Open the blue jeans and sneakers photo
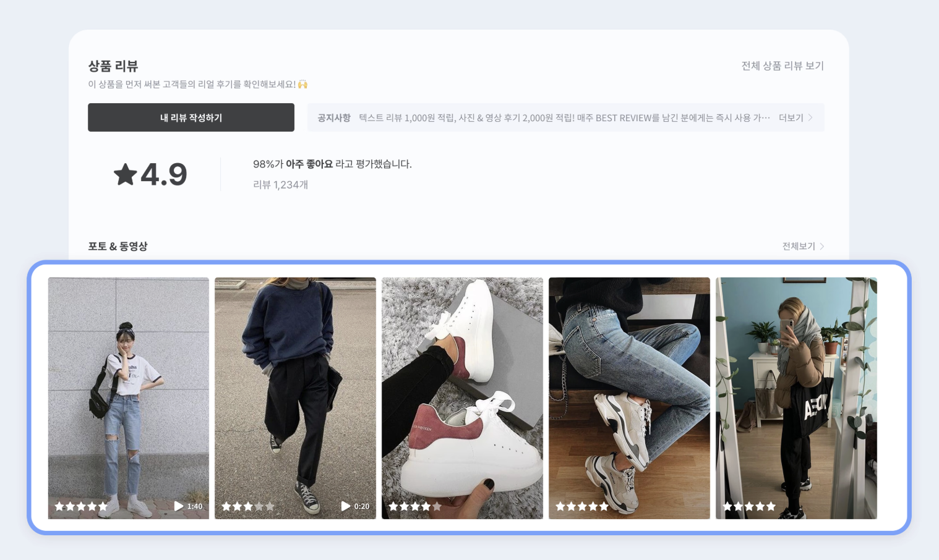The height and width of the screenshot is (560, 939). [629, 398]
